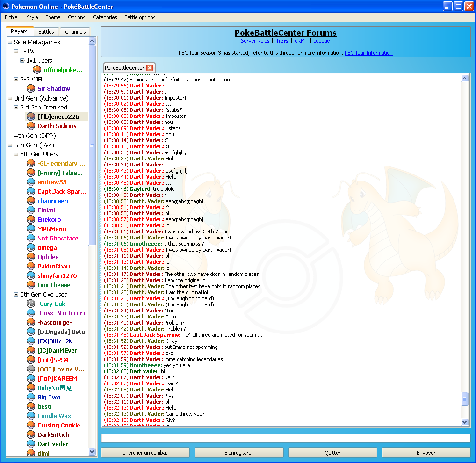Open the Options menu
This screenshot has width=476, height=463.
(x=77, y=17)
